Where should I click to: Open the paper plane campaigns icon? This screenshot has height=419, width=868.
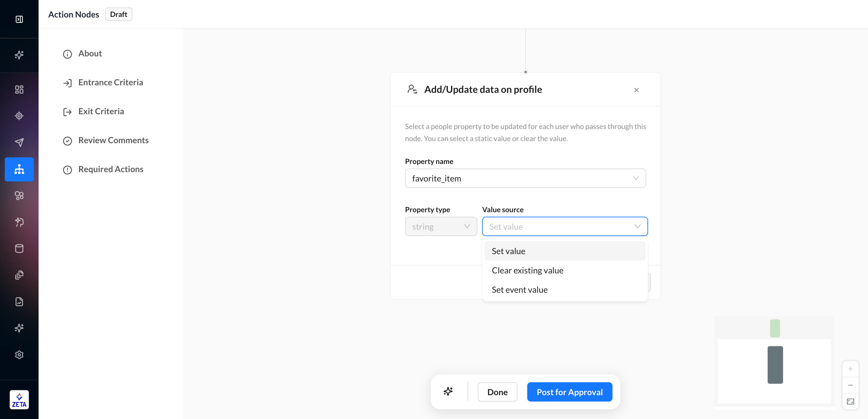point(19,142)
